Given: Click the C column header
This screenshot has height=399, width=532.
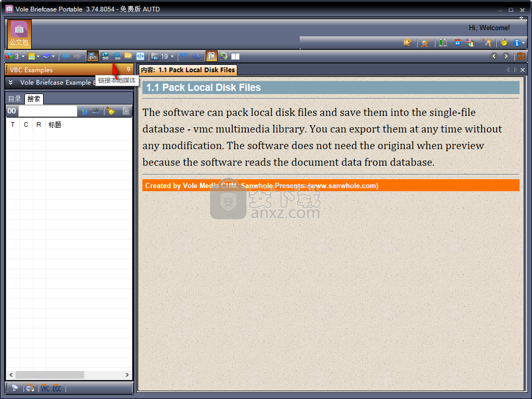Looking at the screenshot, I should 26,125.
